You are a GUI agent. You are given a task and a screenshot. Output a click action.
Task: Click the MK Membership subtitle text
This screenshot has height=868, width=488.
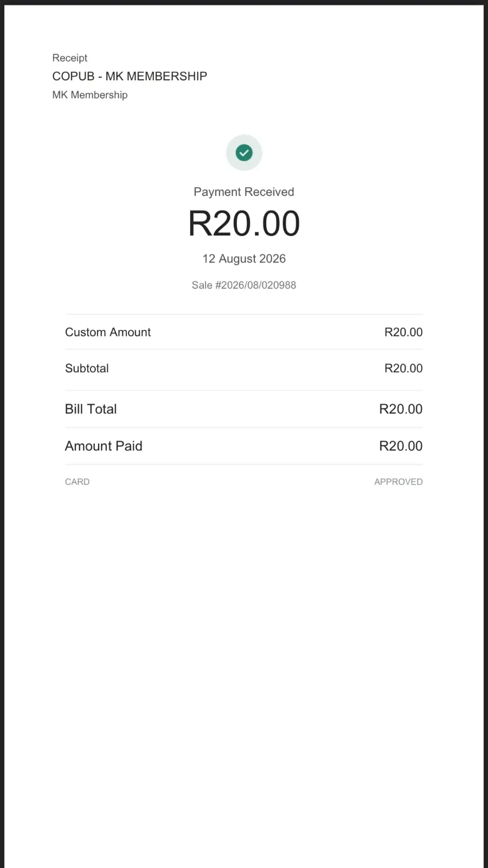[90, 95]
